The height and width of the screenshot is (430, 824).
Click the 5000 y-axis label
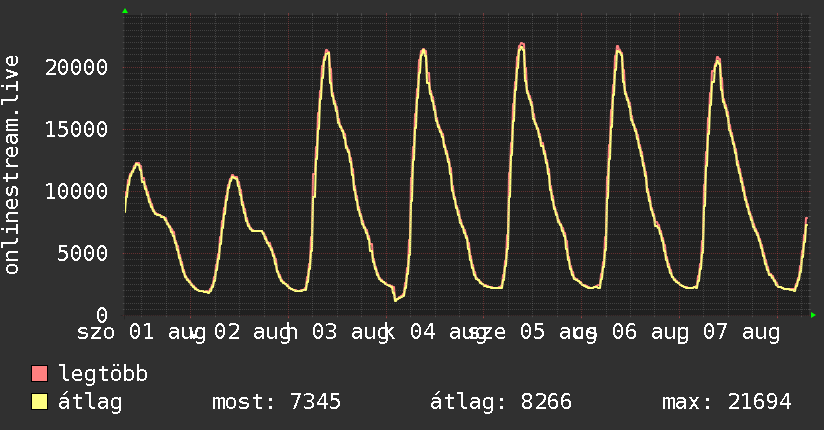(83, 253)
